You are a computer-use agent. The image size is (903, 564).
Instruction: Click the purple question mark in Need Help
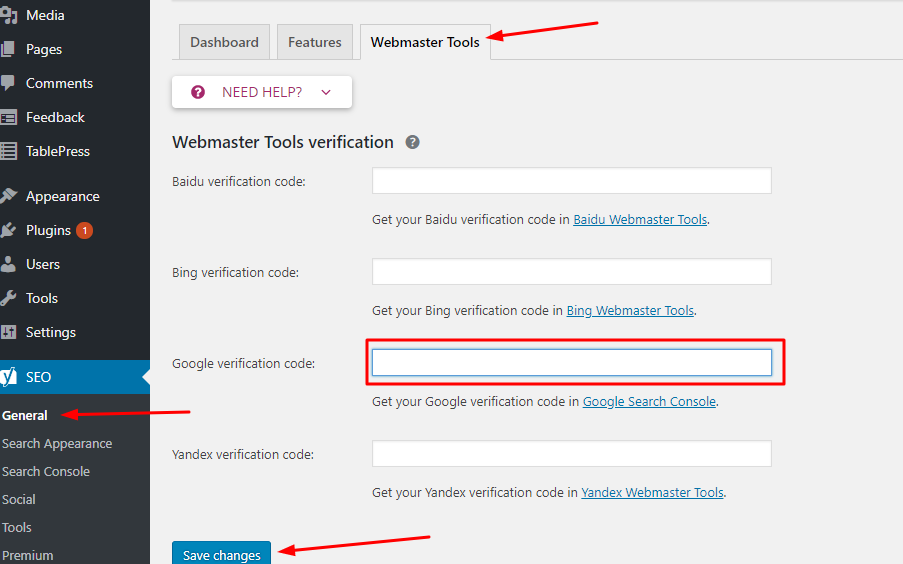coord(198,92)
